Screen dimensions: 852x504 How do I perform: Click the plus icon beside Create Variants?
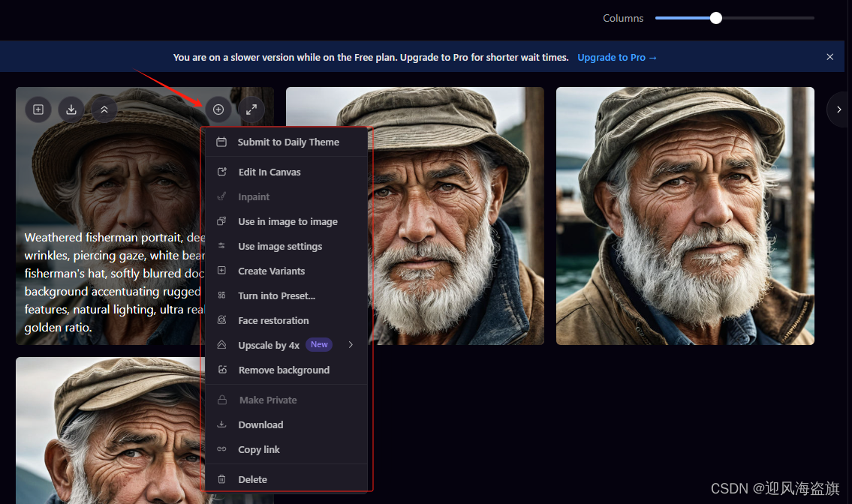(221, 271)
